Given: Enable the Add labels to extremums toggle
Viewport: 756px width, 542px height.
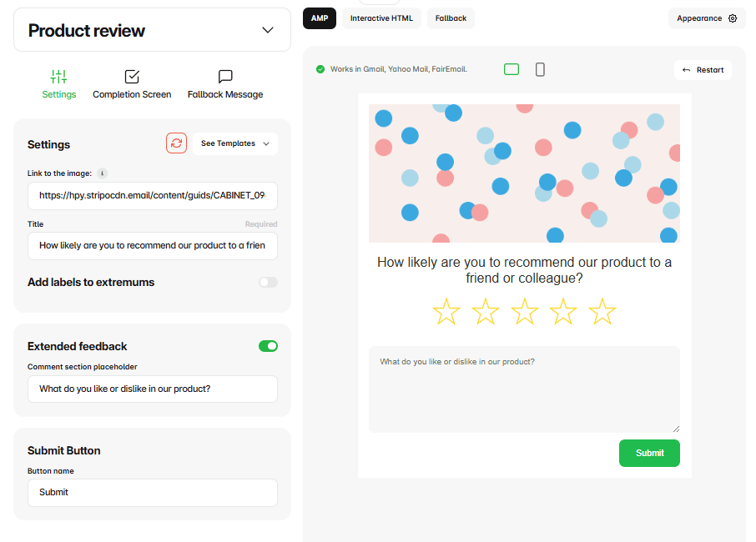Looking at the screenshot, I should click(x=268, y=282).
